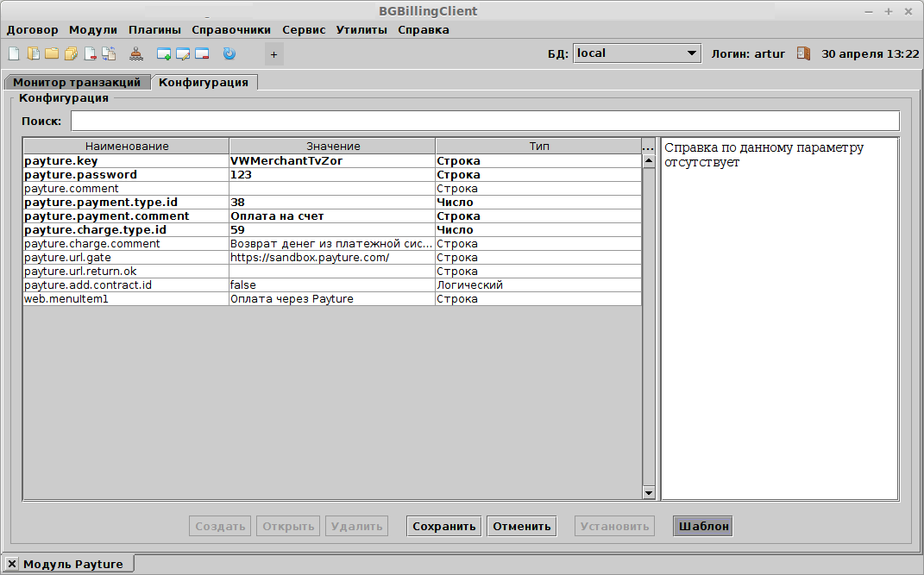
Task: Click the plus button on the toolbar
Action: [273, 53]
